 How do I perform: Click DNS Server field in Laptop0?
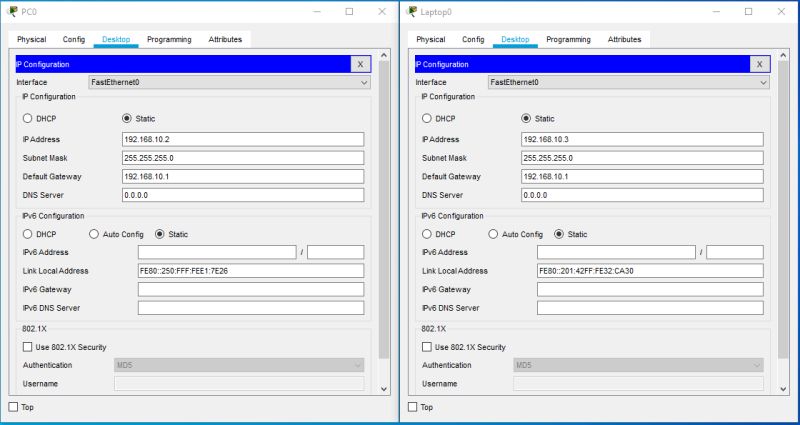tap(642, 195)
